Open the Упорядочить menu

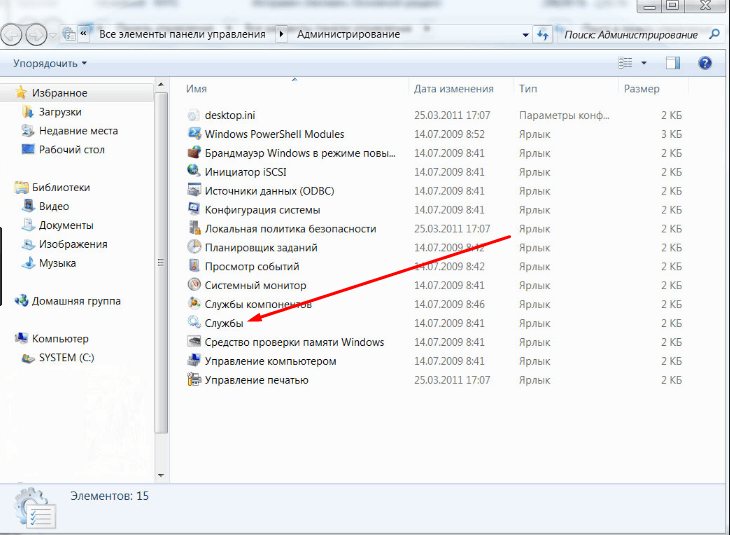click(x=50, y=63)
